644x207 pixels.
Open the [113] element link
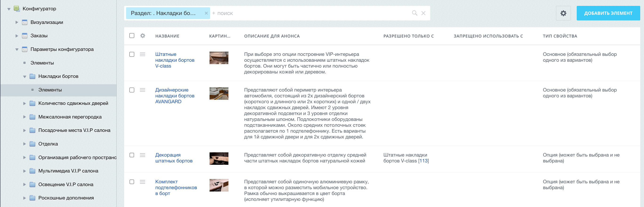pos(424,161)
